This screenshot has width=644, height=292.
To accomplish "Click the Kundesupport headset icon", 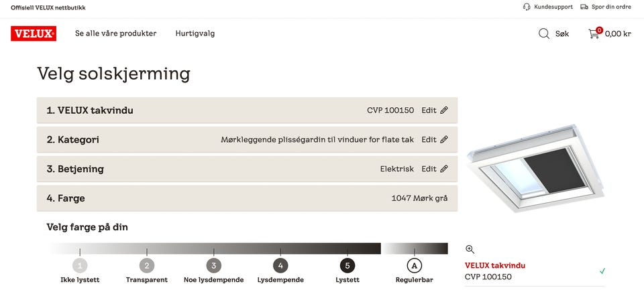I will click(x=527, y=7).
